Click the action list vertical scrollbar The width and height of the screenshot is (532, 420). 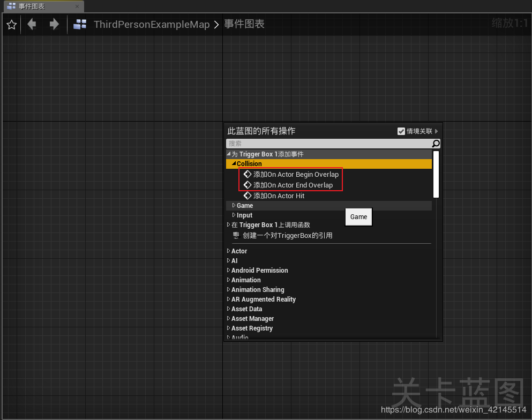click(x=436, y=174)
